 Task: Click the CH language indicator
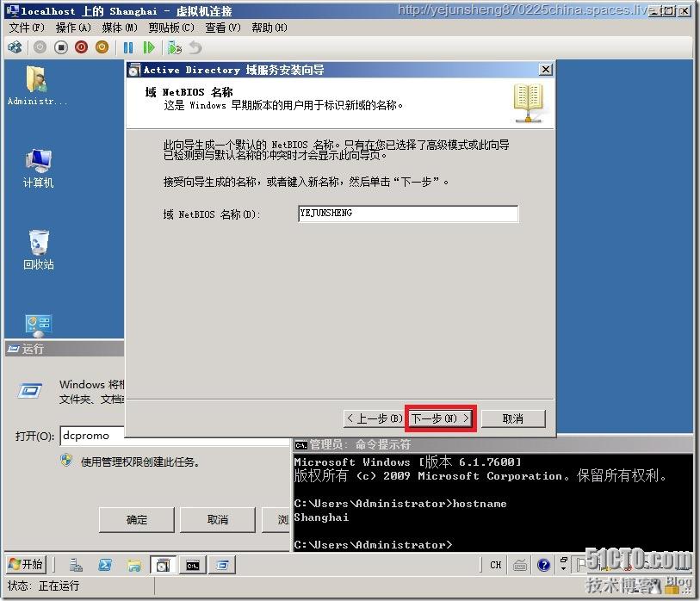(496, 565)
